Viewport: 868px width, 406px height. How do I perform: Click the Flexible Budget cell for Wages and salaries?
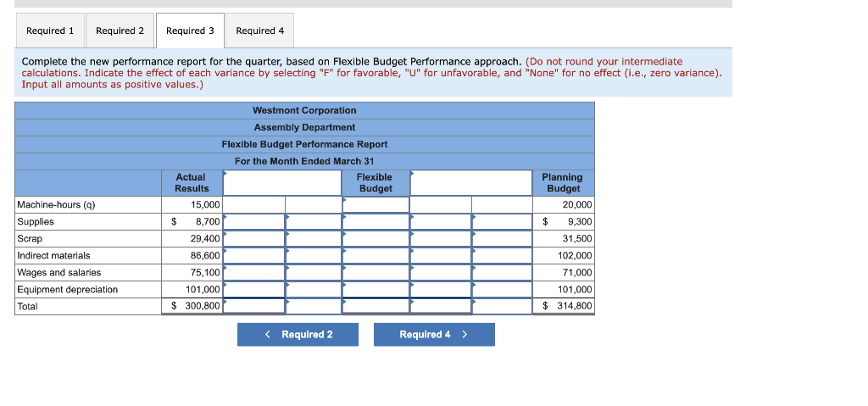(x=376, y=273)
